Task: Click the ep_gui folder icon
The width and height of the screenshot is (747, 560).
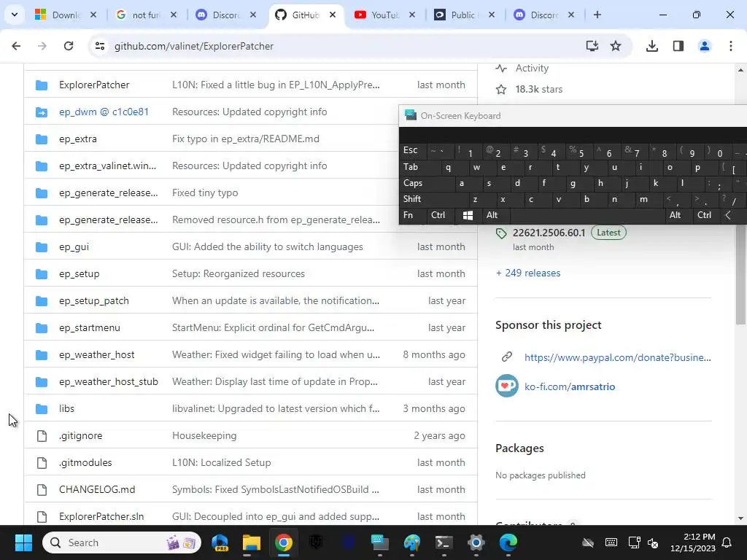Action: (42, 246)
